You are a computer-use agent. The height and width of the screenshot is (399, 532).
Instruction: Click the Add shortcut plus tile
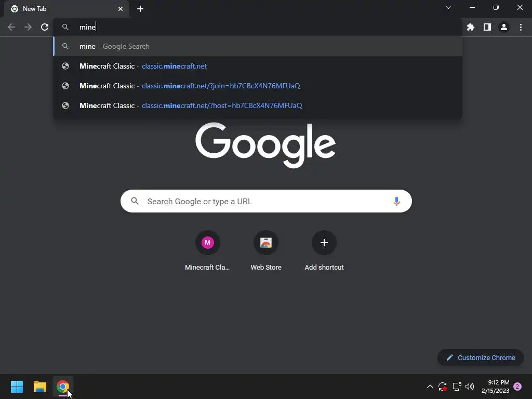(x=324, y=251)
